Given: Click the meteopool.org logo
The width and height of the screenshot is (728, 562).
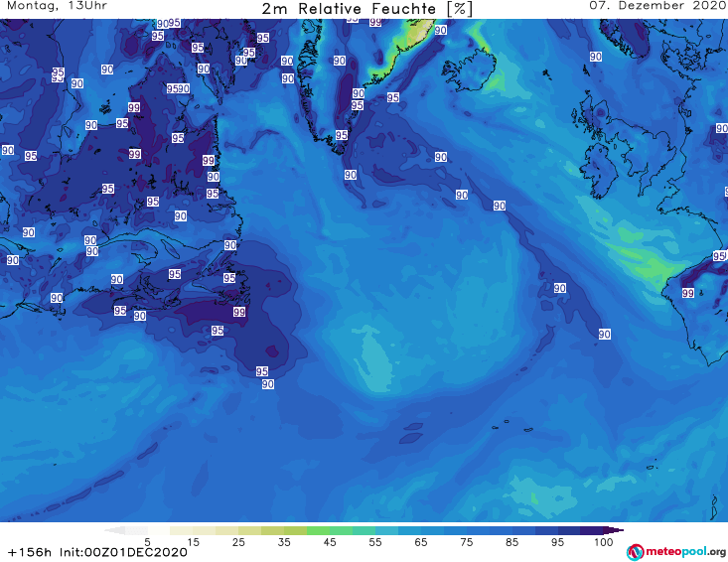Looking at the screenshot, I should [676, 552].
